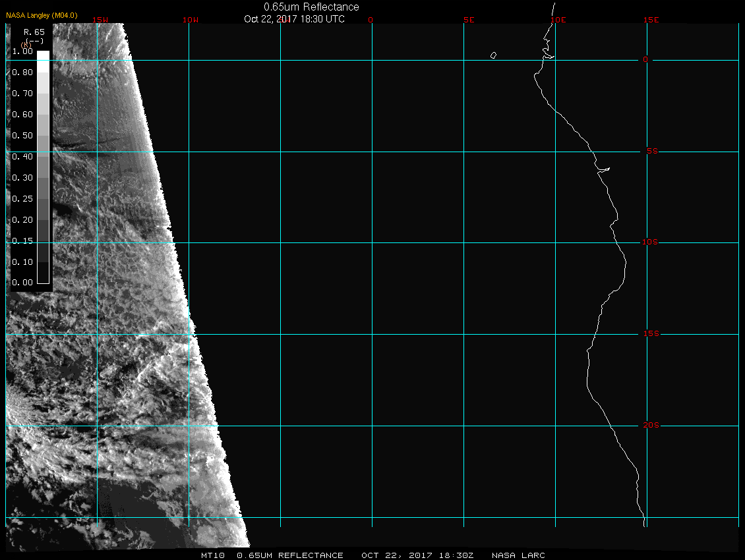This screenshot has width=745, height=560.
Task: Click the 15S latitude label
Action: coord(649,334)
